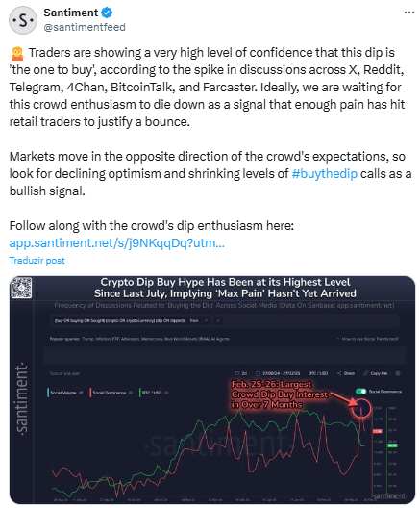Click the blue verified badge

pyautogui.click(x=107, y=13)
